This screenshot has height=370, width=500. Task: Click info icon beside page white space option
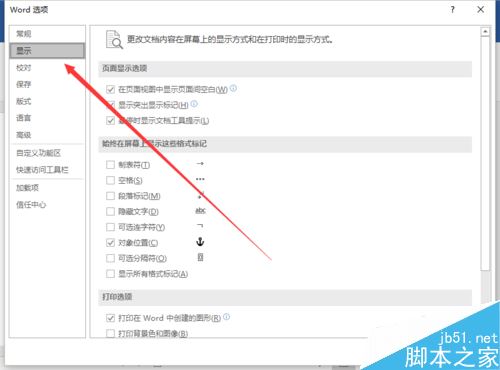(x=233, y=88)
